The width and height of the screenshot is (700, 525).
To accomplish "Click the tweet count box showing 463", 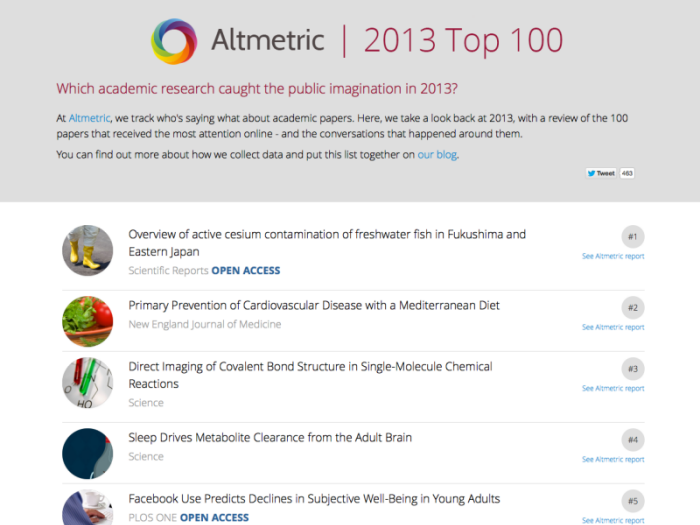I will click(627, 173).
